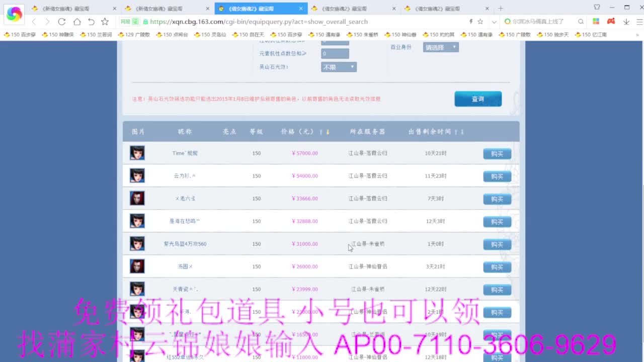Click the red gamepad game-center icon
The height and width of the screenshot is (362, 644).
coord(610,22)
